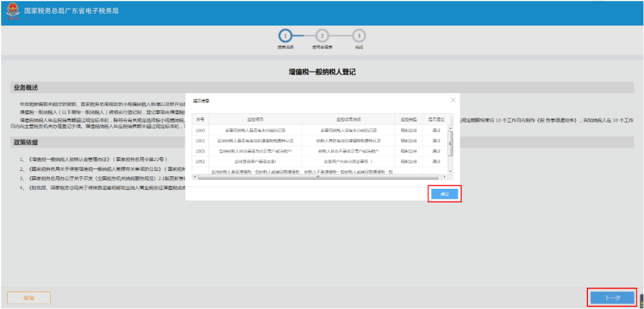The height and width of the screenshot is (309, 644).
Task: Click 纳税人状态不是非正常户或注销户 result cell
Action: [x=348, y=151]
